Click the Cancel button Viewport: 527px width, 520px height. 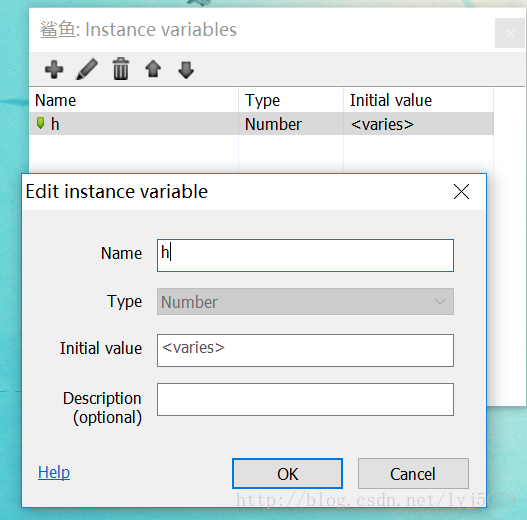point(413,474)
